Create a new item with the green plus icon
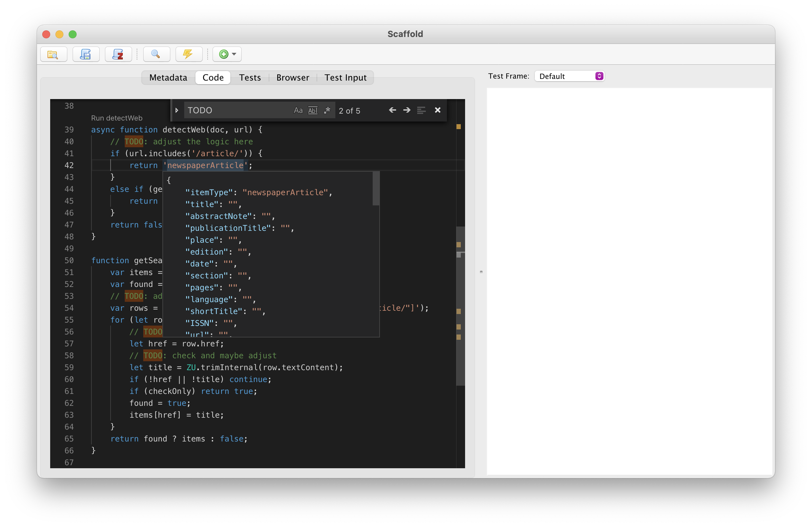Screen dimensions: 812x527 pos(223,54)
